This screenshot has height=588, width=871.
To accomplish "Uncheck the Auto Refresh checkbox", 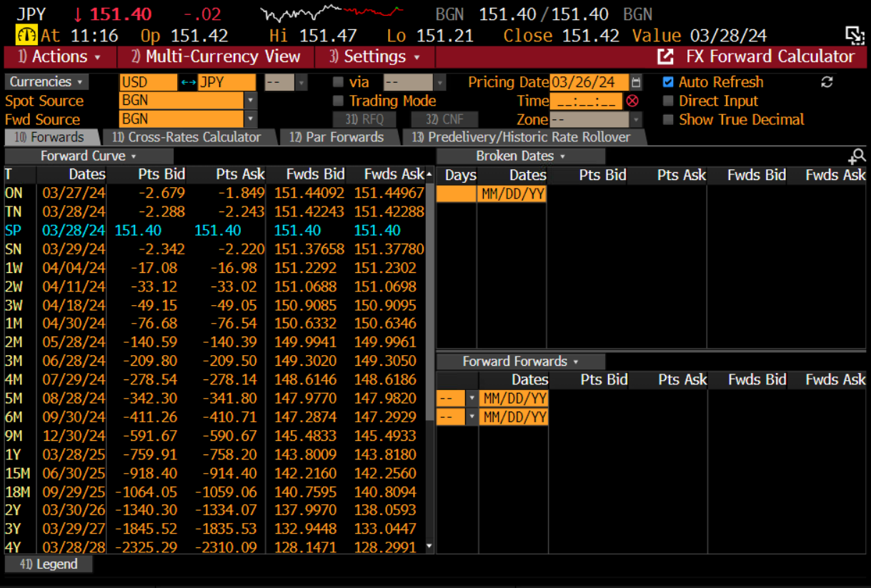I will [668, 82].
